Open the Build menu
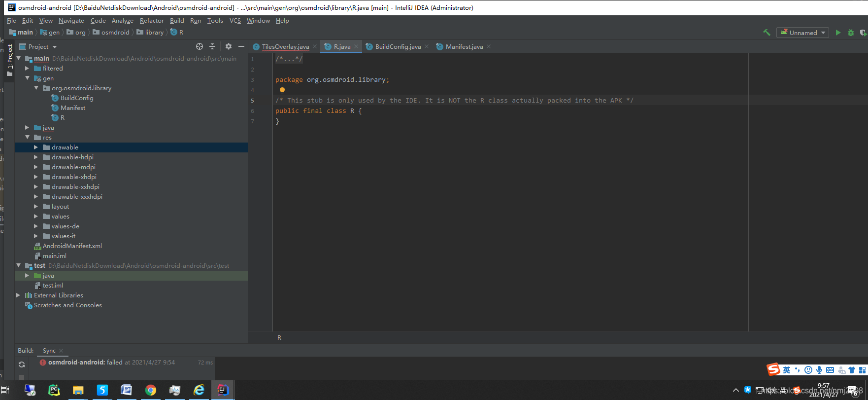Viewport: 868px width, 400px height. [x=177, y=21]
